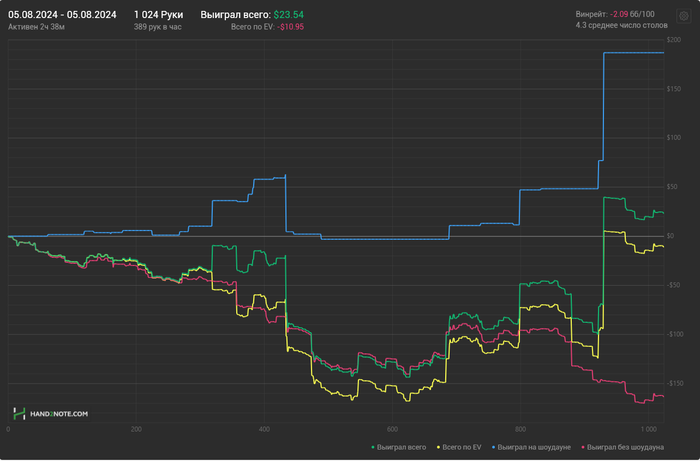This screenshot has width=700, height=461.
Task: Open the settings gear icon
Action: 683,17
